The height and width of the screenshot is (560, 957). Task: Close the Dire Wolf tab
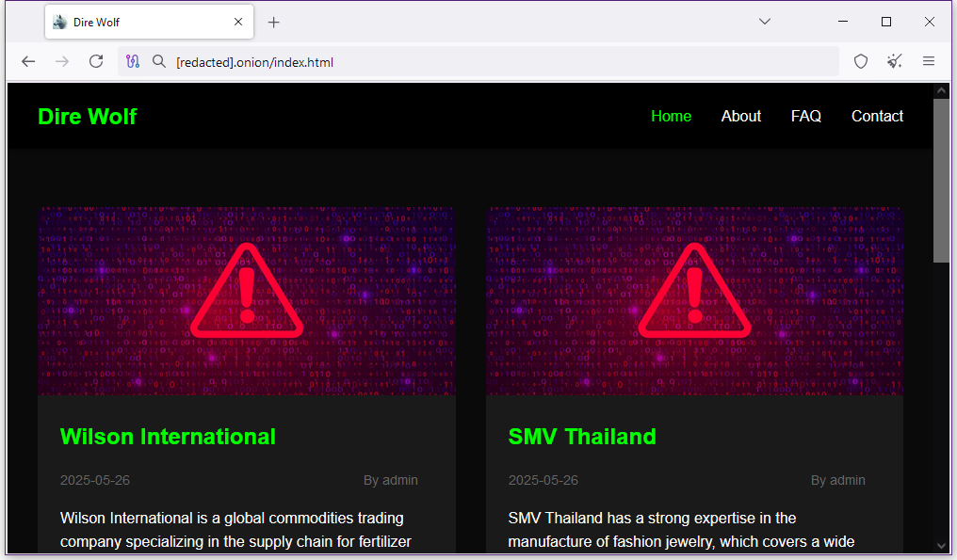point(238,22)
